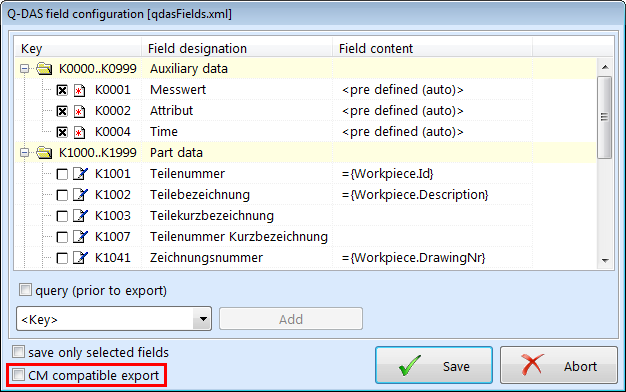Click the edit-pencil icon beside K1003
This screenshot has height=392, width=626.
(x=80, y=216)
